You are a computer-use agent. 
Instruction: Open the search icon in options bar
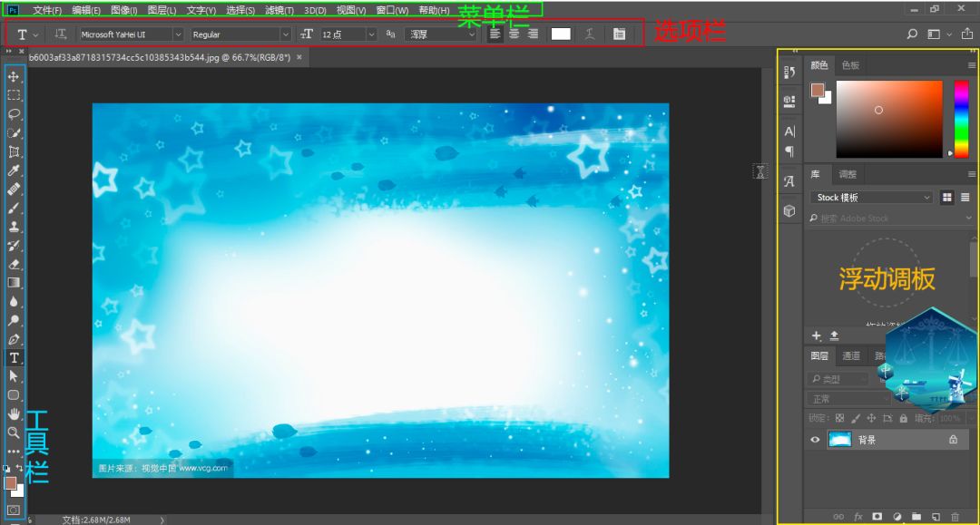pos(912,34)
